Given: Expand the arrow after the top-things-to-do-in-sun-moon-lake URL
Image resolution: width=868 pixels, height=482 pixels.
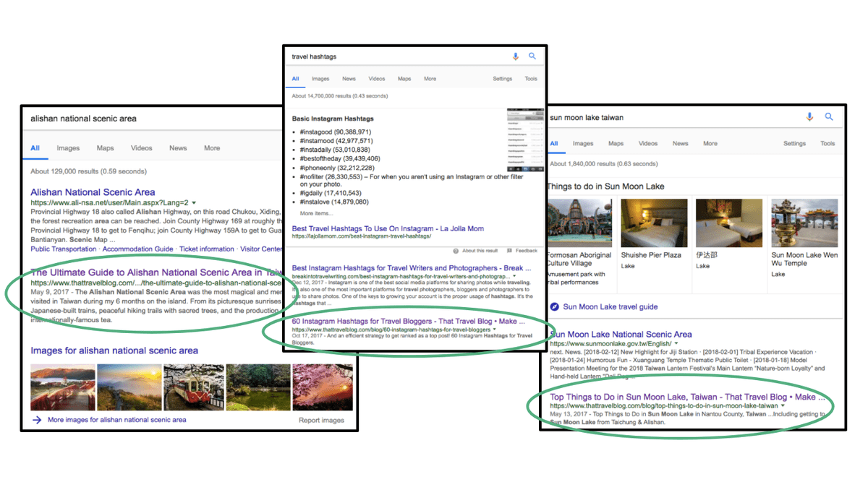Looking at the screenshot, I should coord(783,406).
